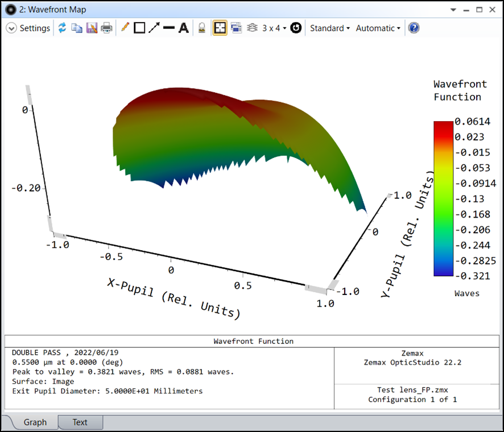Toggle the window lock icon
The width and height of the screenshot is (504, 432).
(202, 28)
